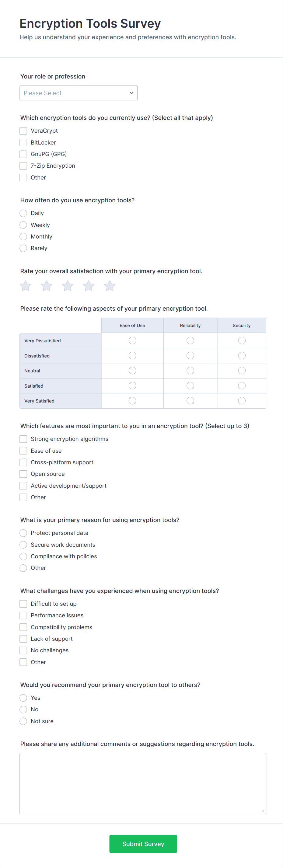This screenshot has height=868, width=283.
Task: Rate Ease of Use as Very Satisfied
Action: pos(132,401)
